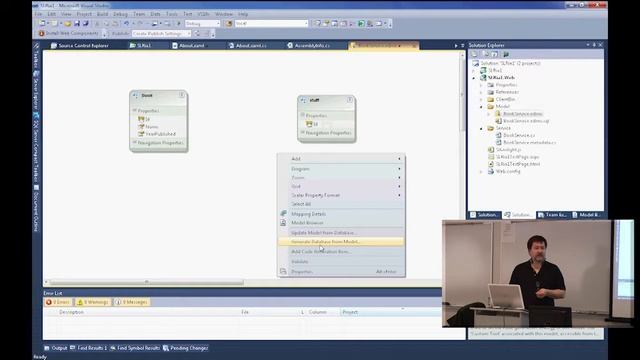Switch to the Source Control Explorer tab
The width and height of the screenshot is (640, 360).
80,46
